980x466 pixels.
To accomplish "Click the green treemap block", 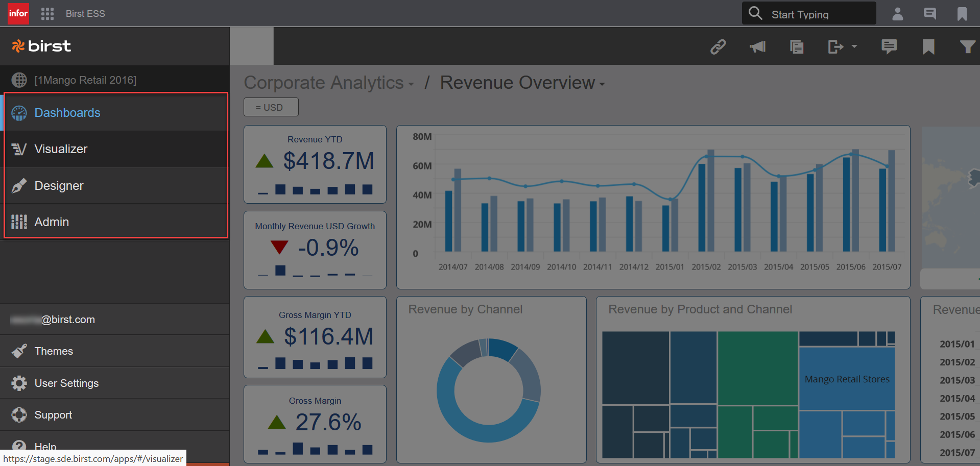I will click(x=758, y=369).
